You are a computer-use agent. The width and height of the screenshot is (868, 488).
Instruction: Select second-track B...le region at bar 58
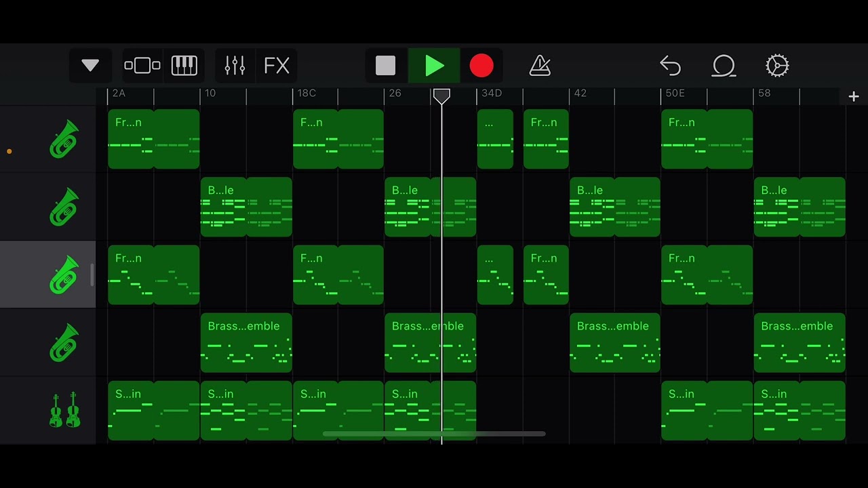[800, 207]
